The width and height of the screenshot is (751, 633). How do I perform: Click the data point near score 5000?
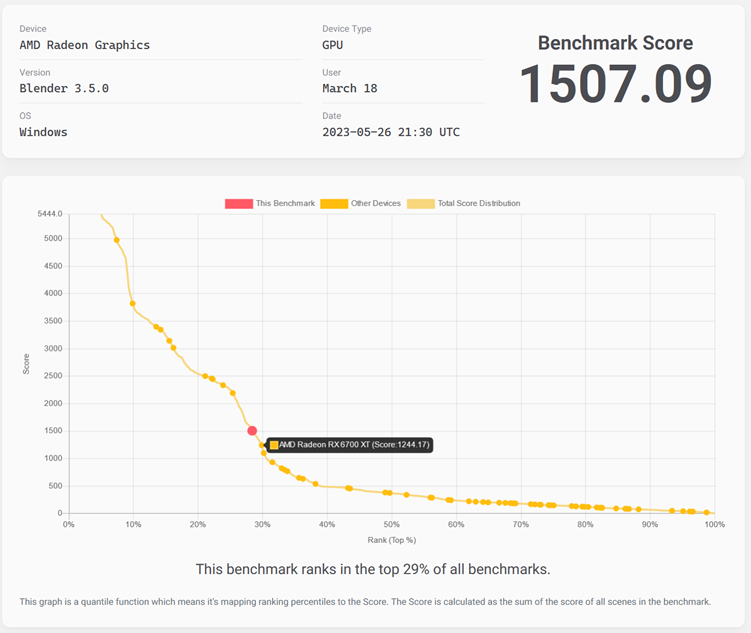coord(117,240)
